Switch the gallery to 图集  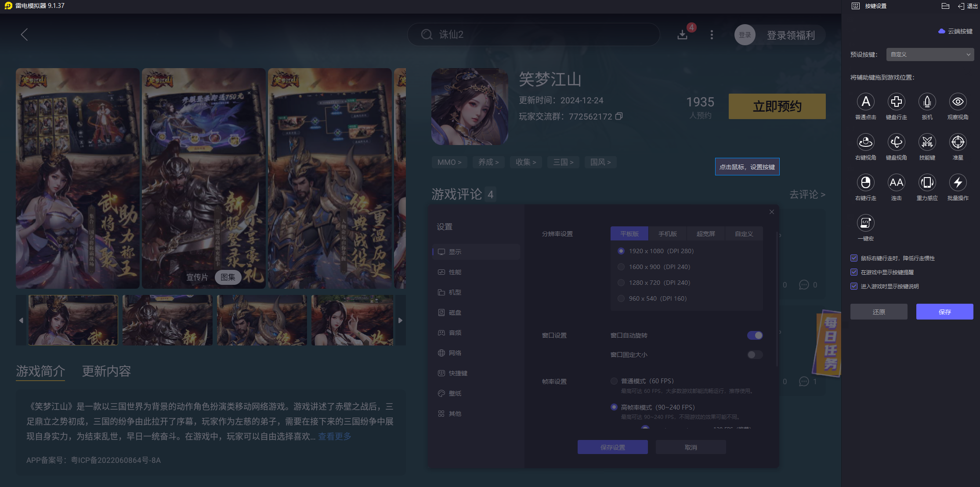(228, 277)
